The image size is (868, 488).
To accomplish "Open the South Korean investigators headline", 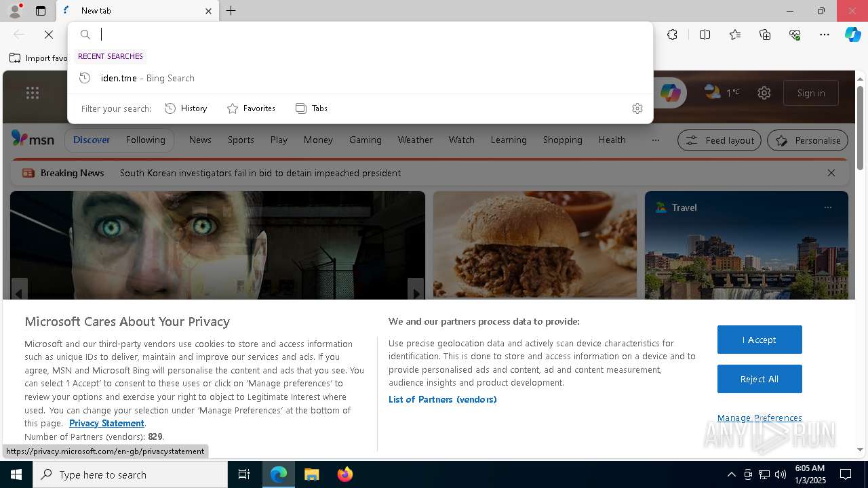I will tap(260, 173).
